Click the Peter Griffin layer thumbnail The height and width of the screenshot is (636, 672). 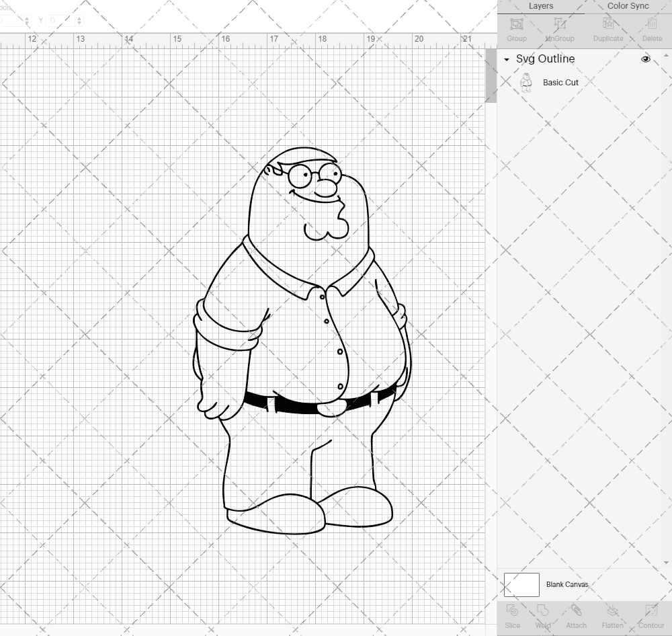(x=527, y=82)
